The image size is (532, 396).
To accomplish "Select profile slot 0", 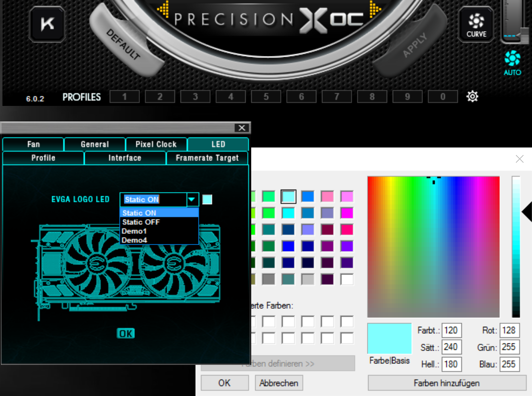I will [443, 96].
